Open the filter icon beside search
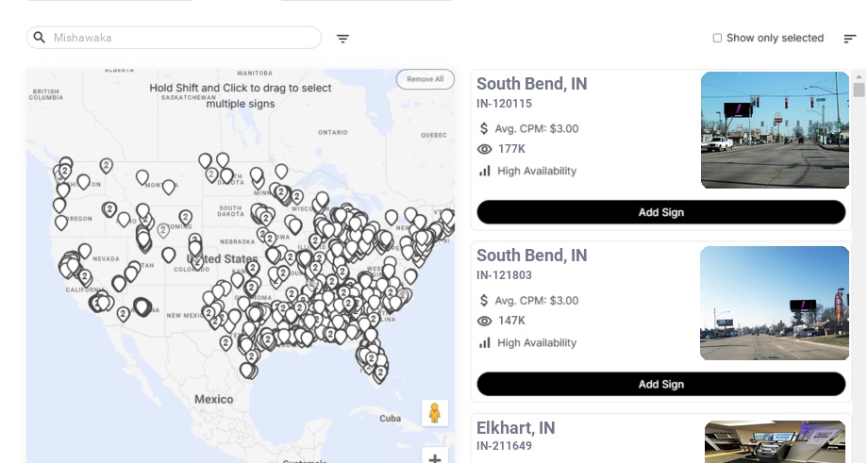This screenshot has height=463, width=868. [342, 39]
